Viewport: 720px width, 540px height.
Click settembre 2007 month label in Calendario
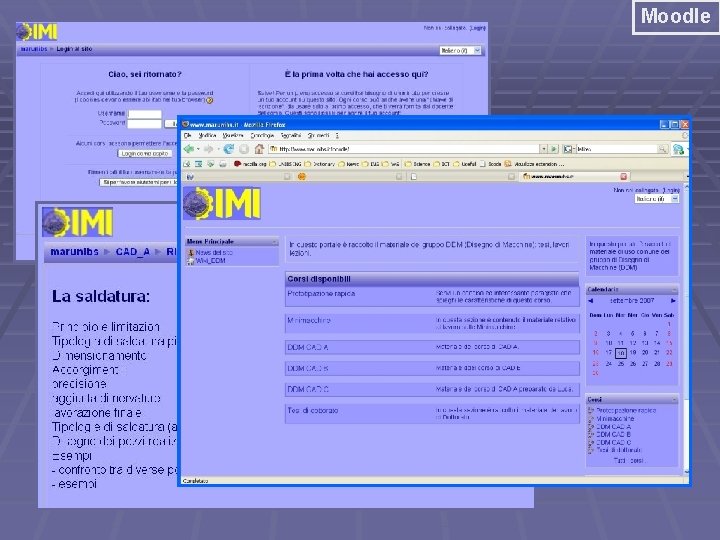[631, 301]
